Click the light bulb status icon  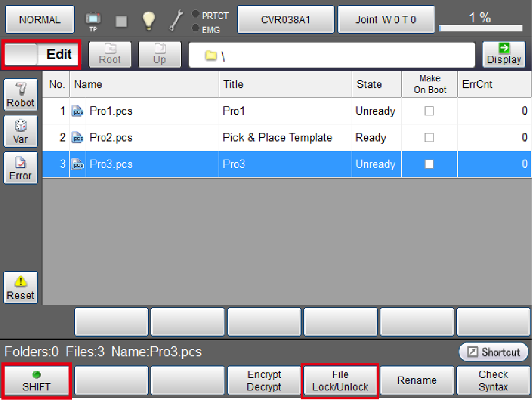tap(149, 20)
